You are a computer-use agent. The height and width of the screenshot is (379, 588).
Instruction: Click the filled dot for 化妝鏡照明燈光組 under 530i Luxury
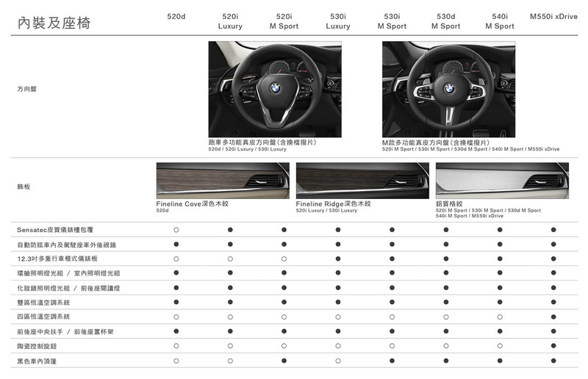click(x=338, y=288)
